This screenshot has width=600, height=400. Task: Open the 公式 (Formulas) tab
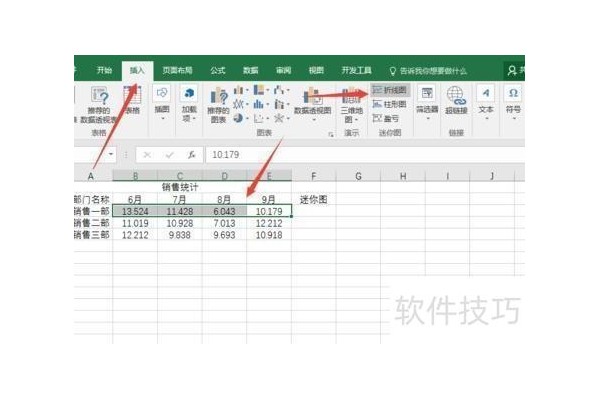click(218, 70)
